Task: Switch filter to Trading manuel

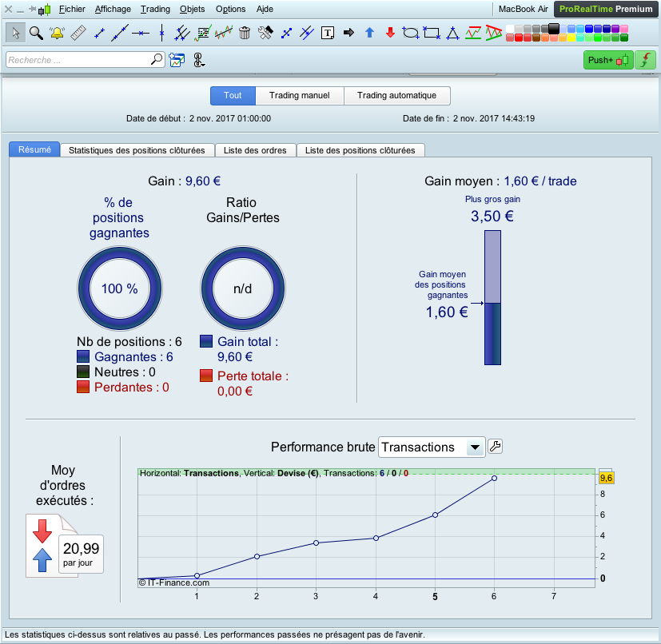Action: [300, 96]
